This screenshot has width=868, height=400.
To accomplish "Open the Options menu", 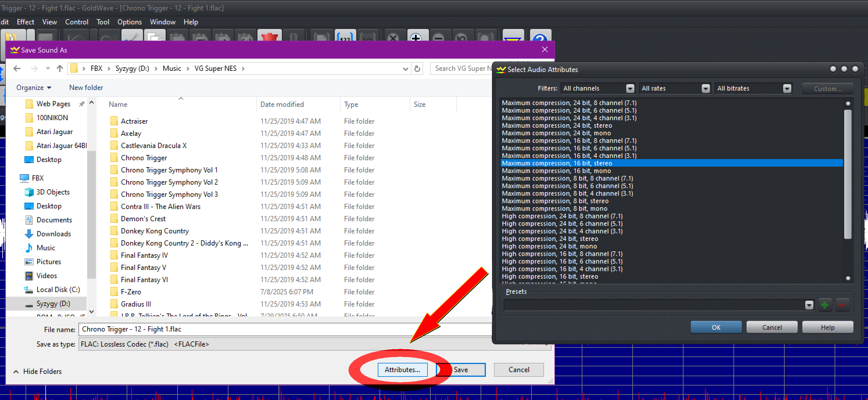I will (x=129, y=22).
